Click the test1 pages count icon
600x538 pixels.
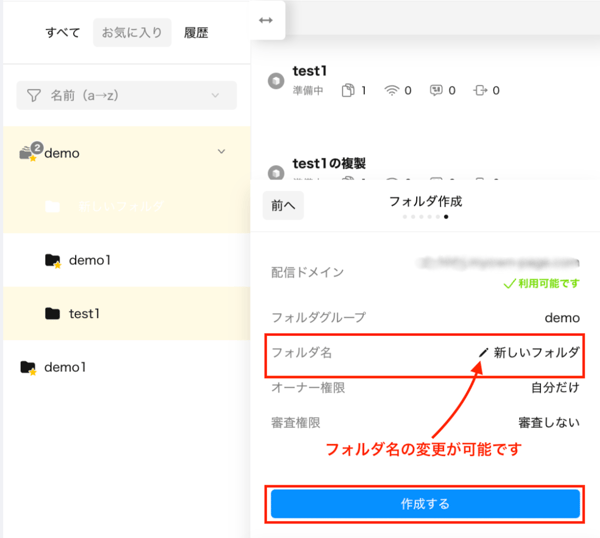349,91
